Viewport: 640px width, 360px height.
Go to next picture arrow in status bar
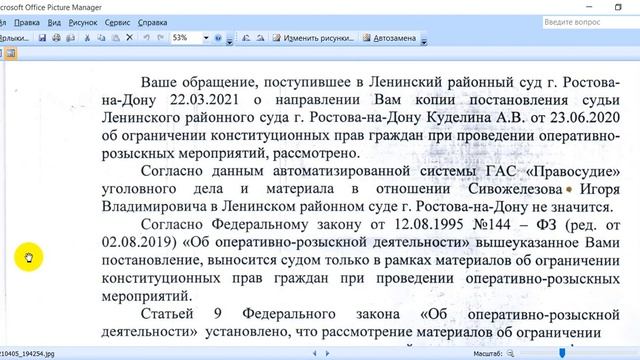point(327,353)
